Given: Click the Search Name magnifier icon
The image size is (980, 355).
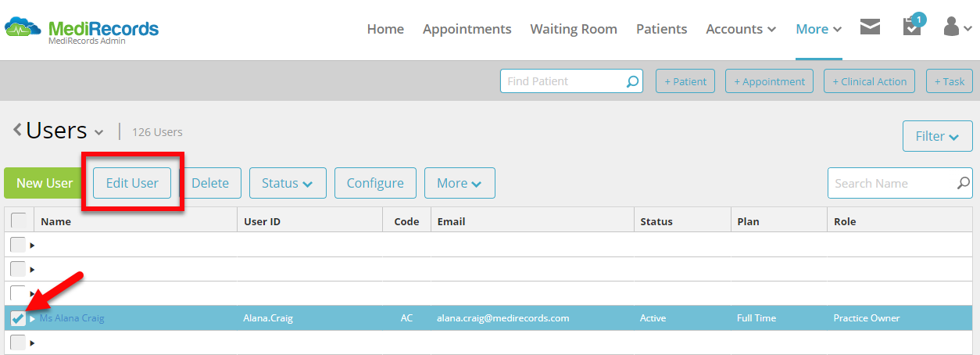Looking at the screenshot, I should click(964, 183).
